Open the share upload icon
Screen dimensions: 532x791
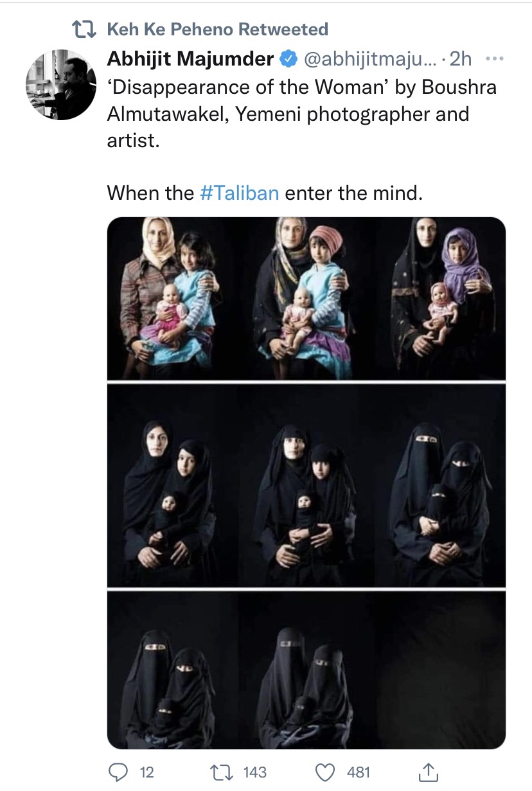tap(429, 770)
